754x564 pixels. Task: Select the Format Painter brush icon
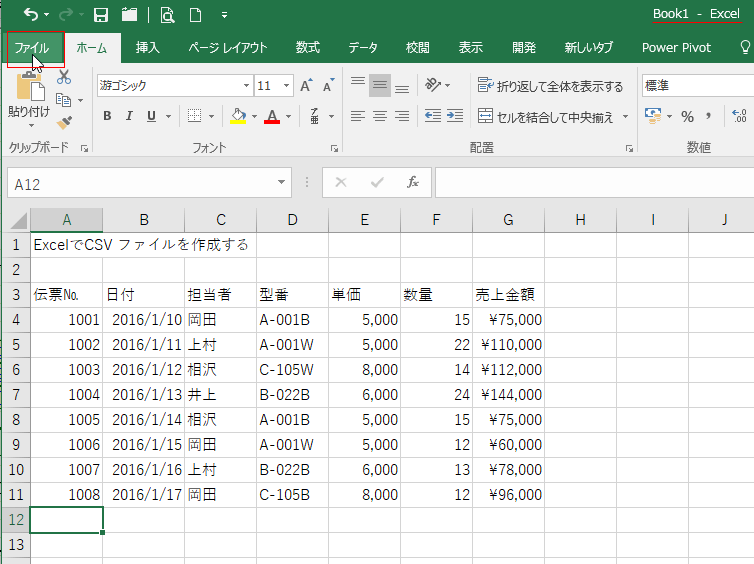(x=64, y=122)
